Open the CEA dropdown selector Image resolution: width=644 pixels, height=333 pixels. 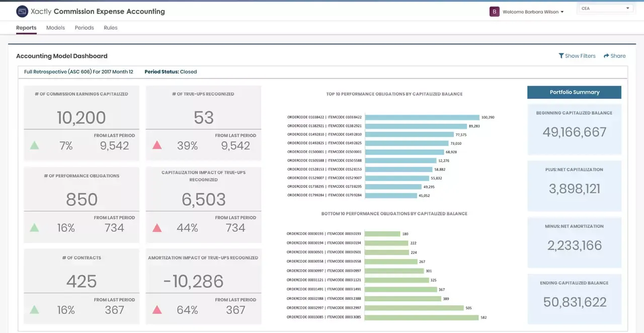(605, 9)
